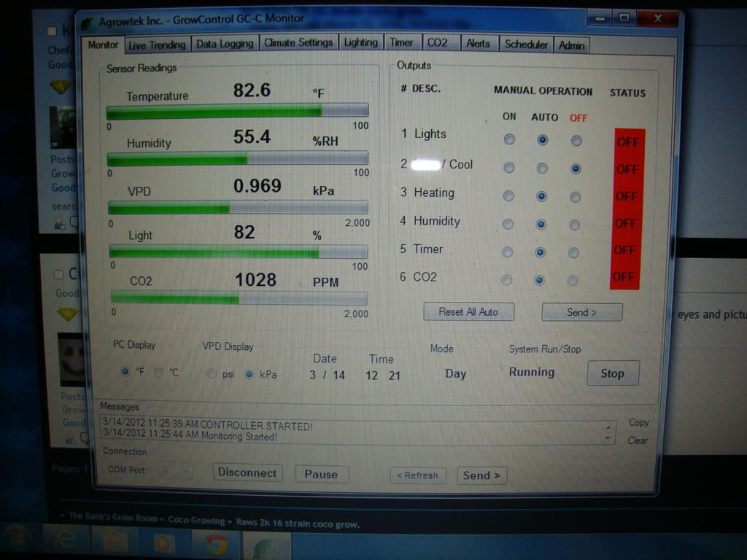
Task: Switch to the Live Trending tab
Action: 157,45
